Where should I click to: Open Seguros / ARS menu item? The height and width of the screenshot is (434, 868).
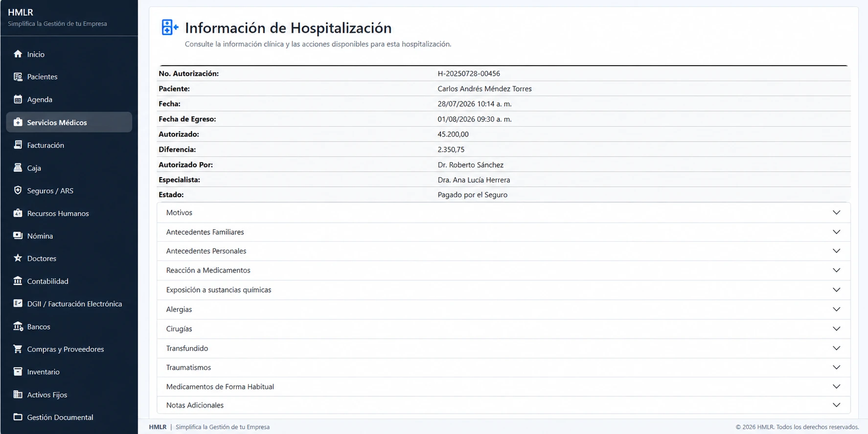tap(69, 190)
